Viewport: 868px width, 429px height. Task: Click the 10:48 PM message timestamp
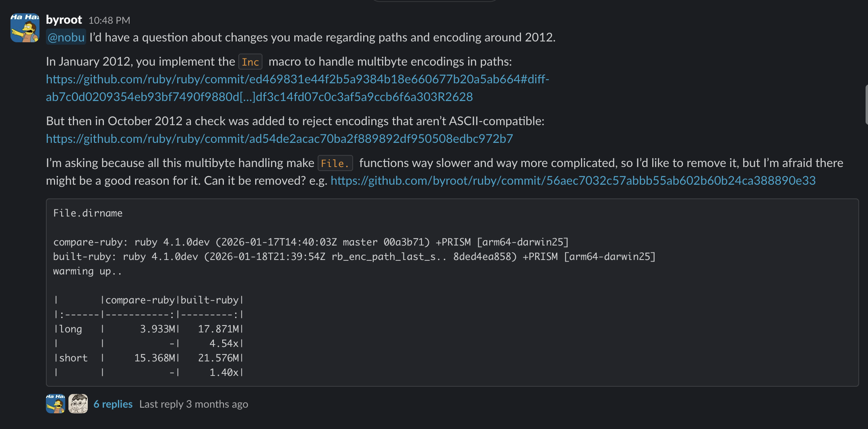(x=109, y=20)
